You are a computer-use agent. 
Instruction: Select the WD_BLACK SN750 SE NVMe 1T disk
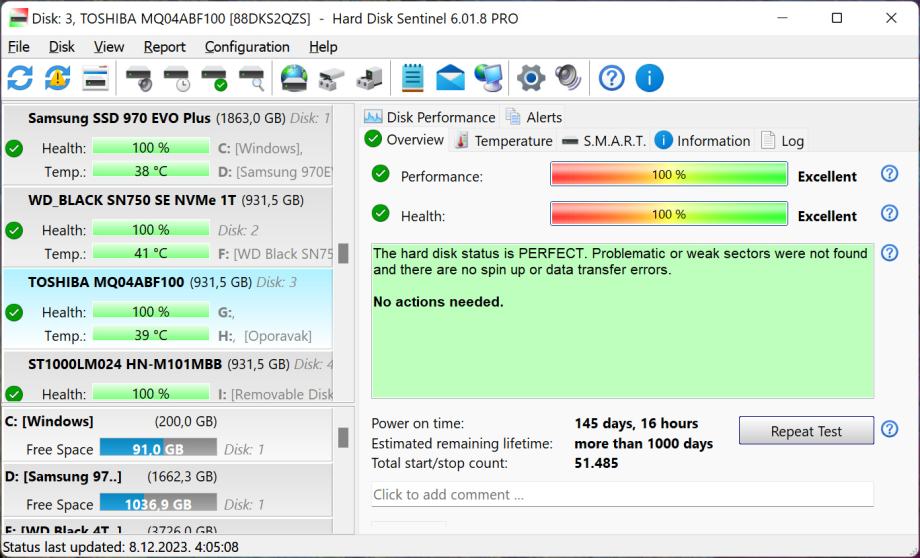(168, 226)
